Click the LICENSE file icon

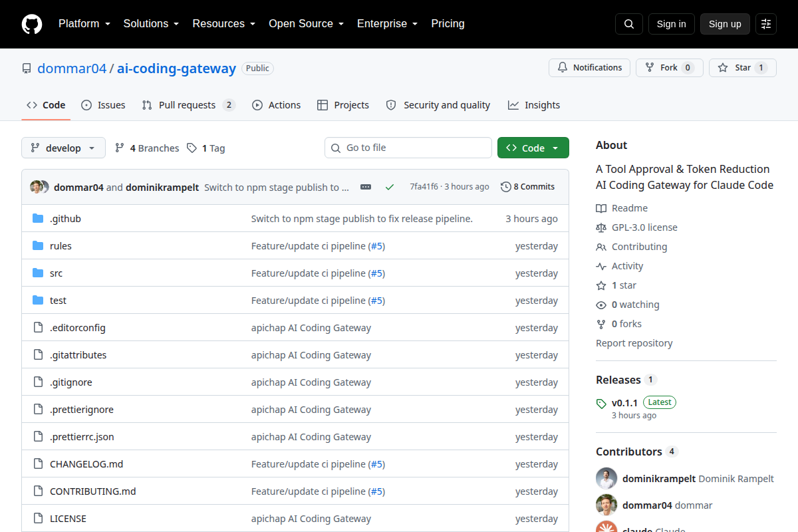pos(38,519)
